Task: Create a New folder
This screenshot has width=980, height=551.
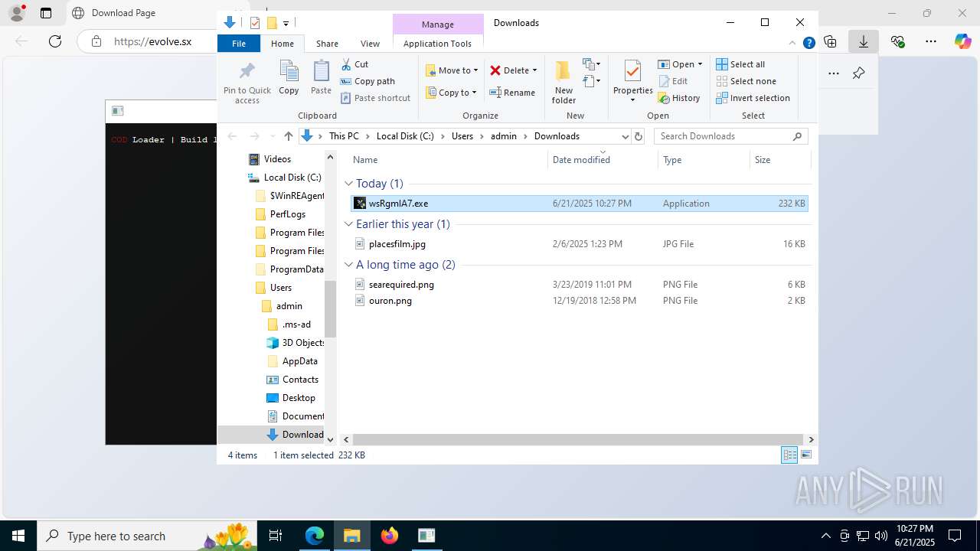Action: click(x=563, y=83)
